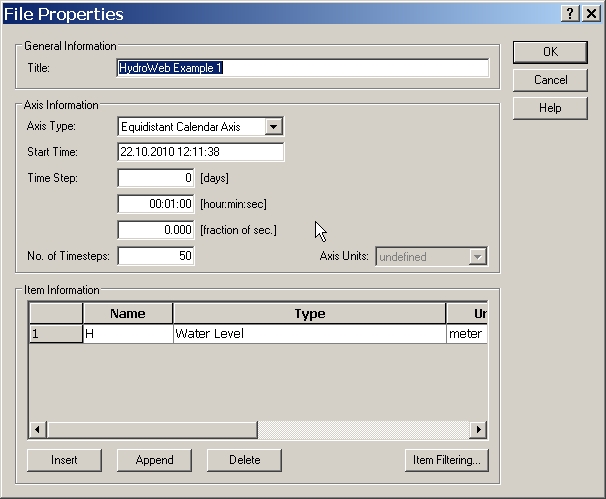Click the Insert button

pos(64,460)
